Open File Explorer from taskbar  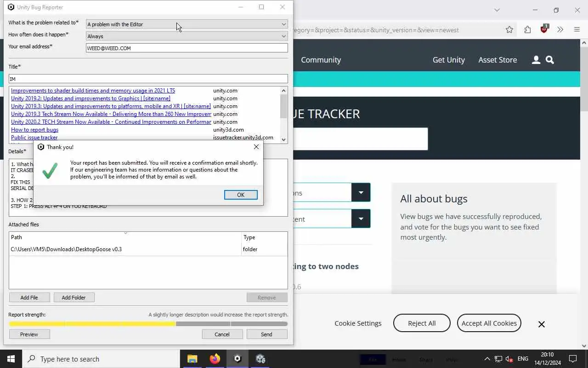(192, 359)
